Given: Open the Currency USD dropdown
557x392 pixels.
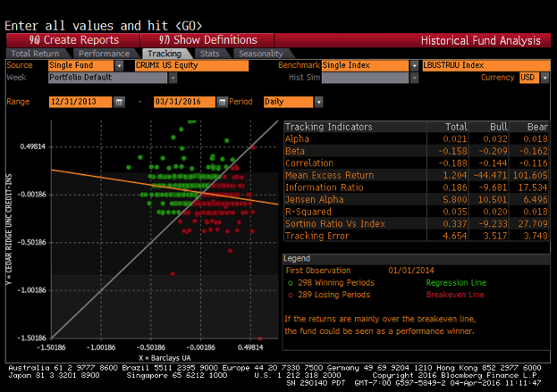Looking at the screenshot, I should [x=539, y=78].
